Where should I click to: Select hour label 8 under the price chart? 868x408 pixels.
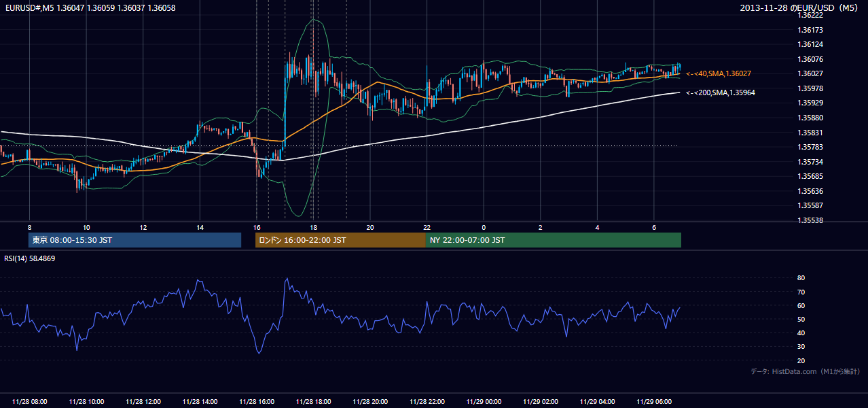[x=29, y=227]
